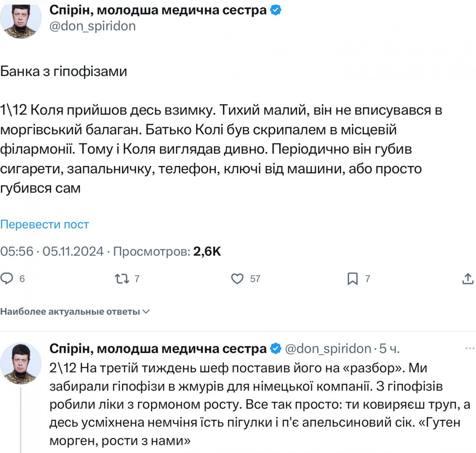This screenshot has height=453, width=476.
Task: Click the @don_spiridon handle in reply
Action: 328,348
